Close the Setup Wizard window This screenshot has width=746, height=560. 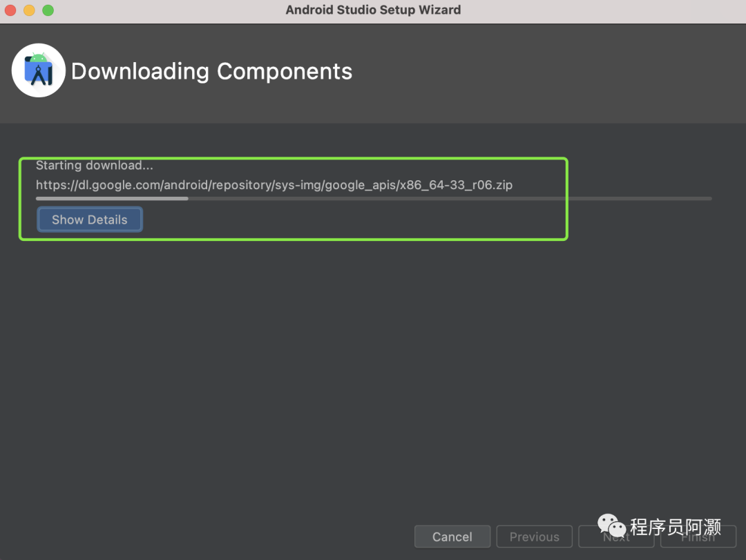[x=10, y=10]
